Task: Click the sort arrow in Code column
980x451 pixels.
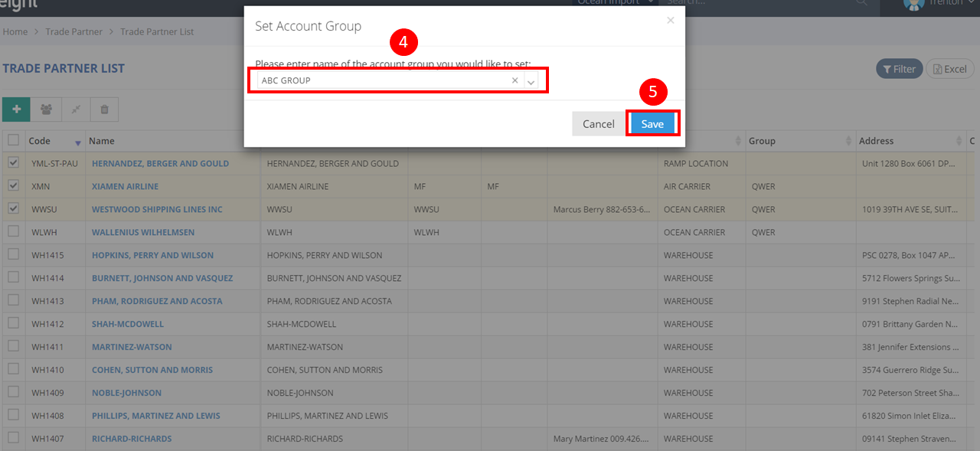Action: tap(77, 142)
